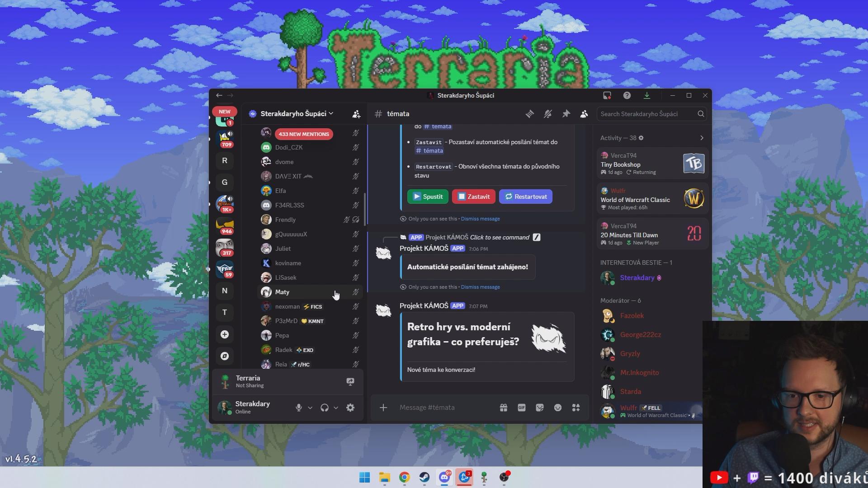Toggle headphones deafen button

pyautogui.click(x=324, y=408)
